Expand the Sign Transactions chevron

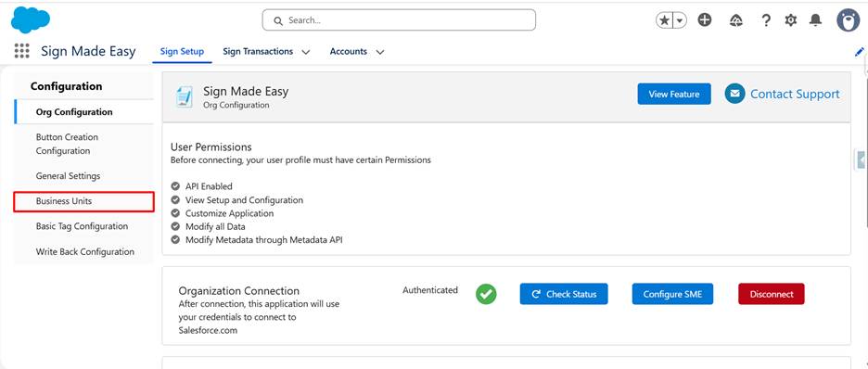(306, 52)
